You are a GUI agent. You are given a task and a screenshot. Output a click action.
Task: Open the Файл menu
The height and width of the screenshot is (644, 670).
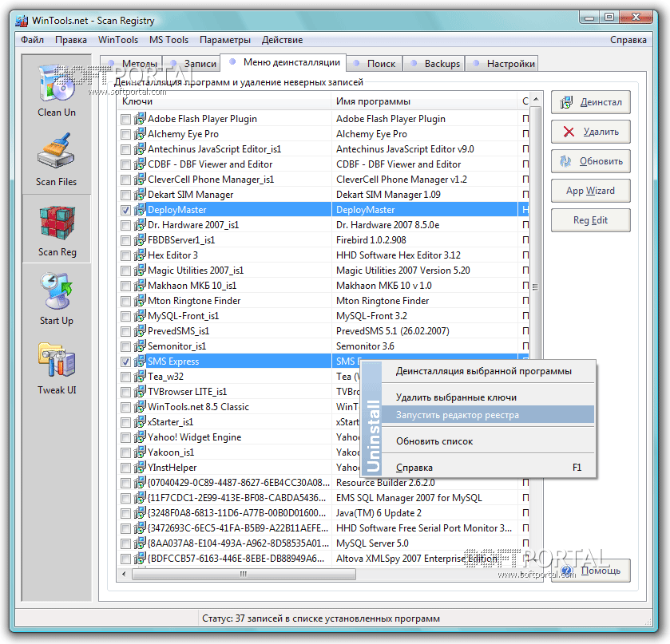33,40
